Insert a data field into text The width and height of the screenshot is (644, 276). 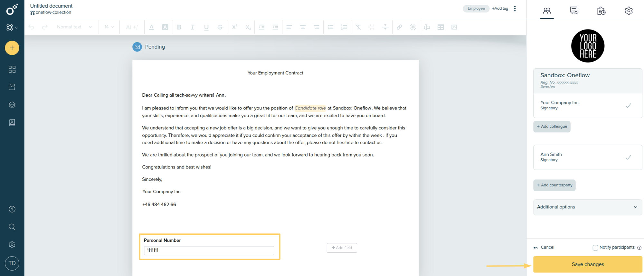[427, 27]
